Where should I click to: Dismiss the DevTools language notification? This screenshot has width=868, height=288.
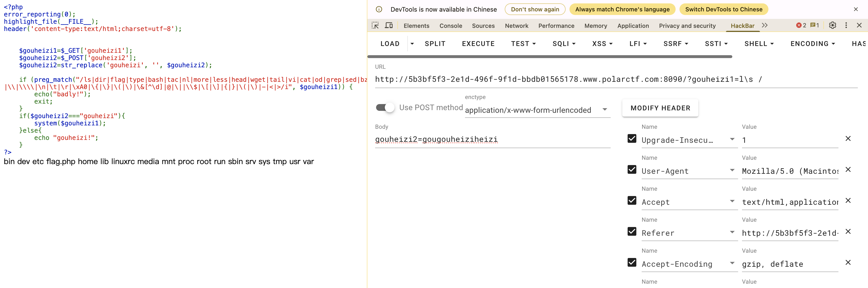856,9
